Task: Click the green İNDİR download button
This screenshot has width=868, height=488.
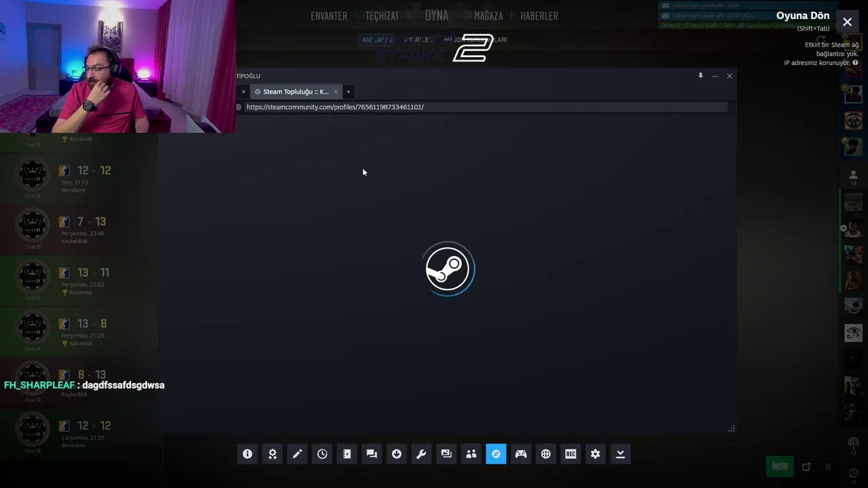Action: pos(780,466)
